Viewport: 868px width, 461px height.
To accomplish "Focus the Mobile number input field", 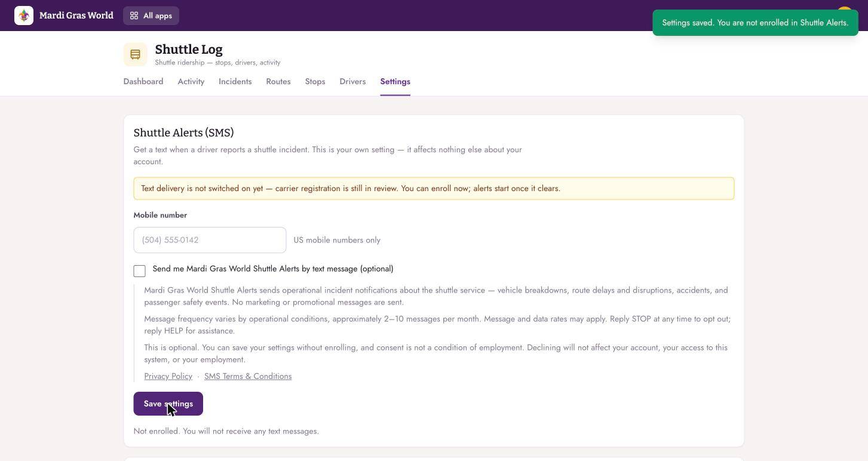I will click(210, 240).
